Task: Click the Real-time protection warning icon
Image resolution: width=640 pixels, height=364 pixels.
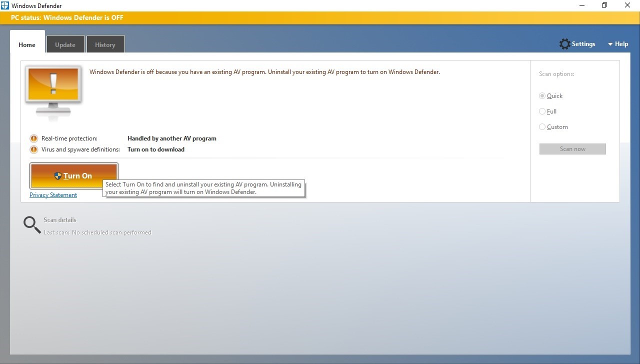Action: tap(34, 138)
